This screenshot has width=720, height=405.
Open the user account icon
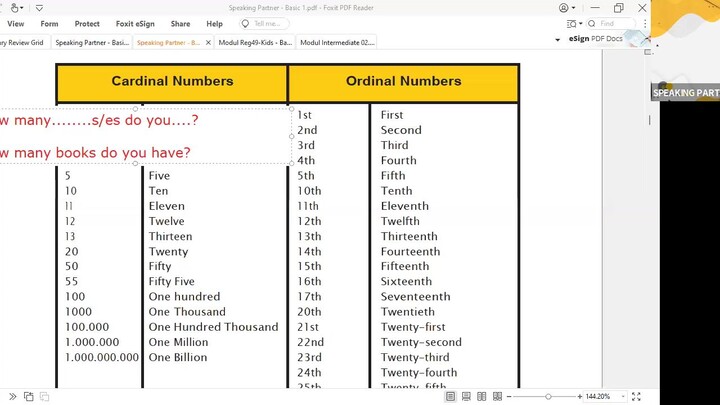[x=566, y=8]
